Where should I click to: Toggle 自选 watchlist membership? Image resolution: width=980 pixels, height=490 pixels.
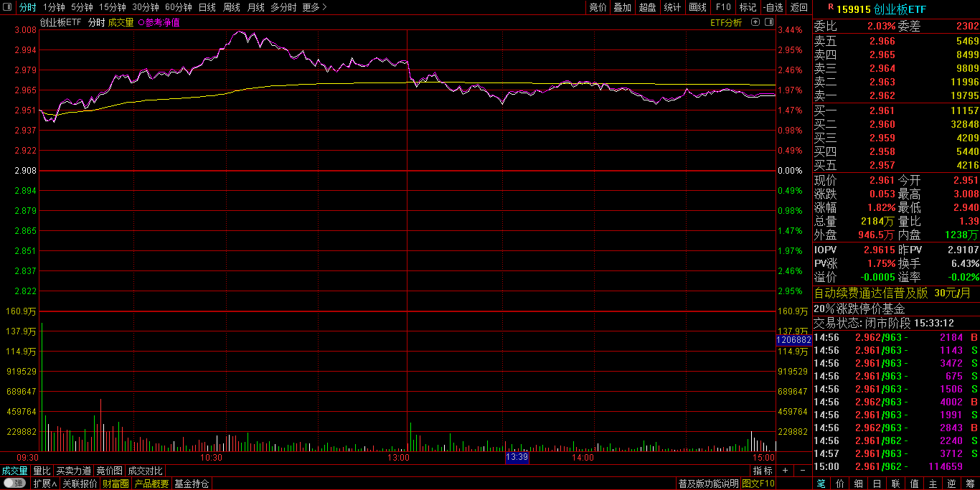pyautogui.click(x=773, y=7)
